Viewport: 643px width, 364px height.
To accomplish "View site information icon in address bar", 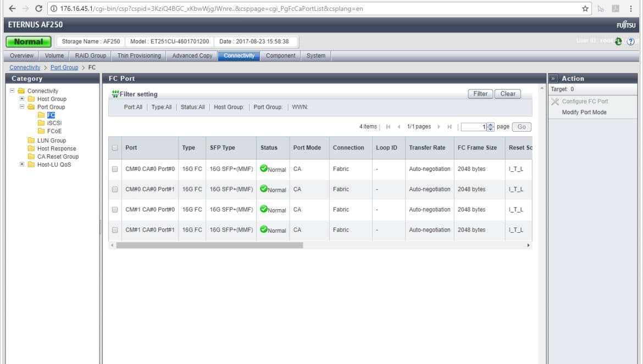I will [x=54, y=9].
